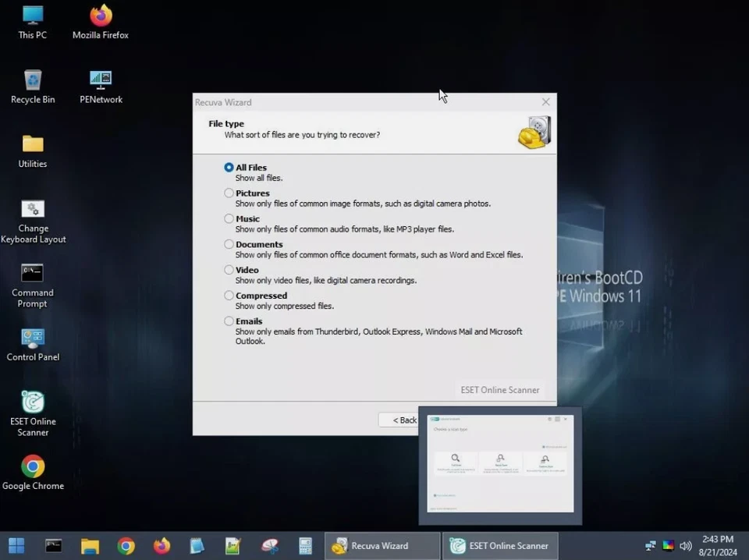Open This PC from the desktop
The width and height of the screenshot is (749, 560).
(x=32, y=21)
